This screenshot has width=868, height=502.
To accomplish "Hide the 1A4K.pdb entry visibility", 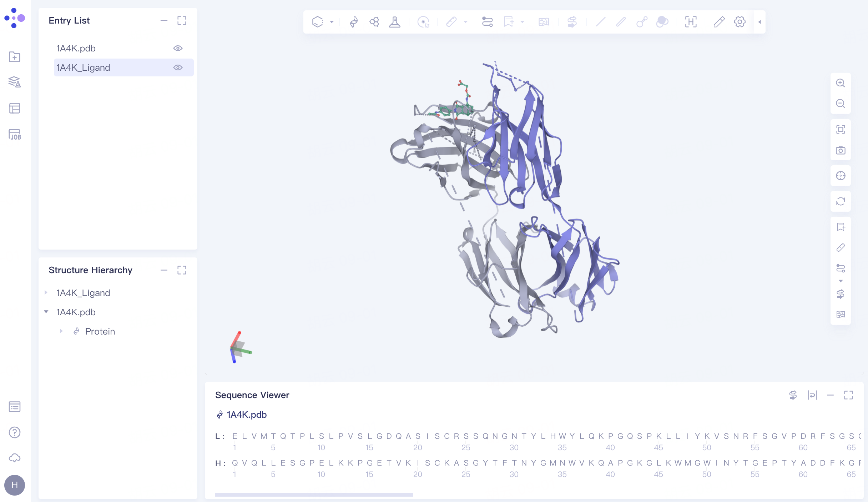I will [x=178, y=48].
